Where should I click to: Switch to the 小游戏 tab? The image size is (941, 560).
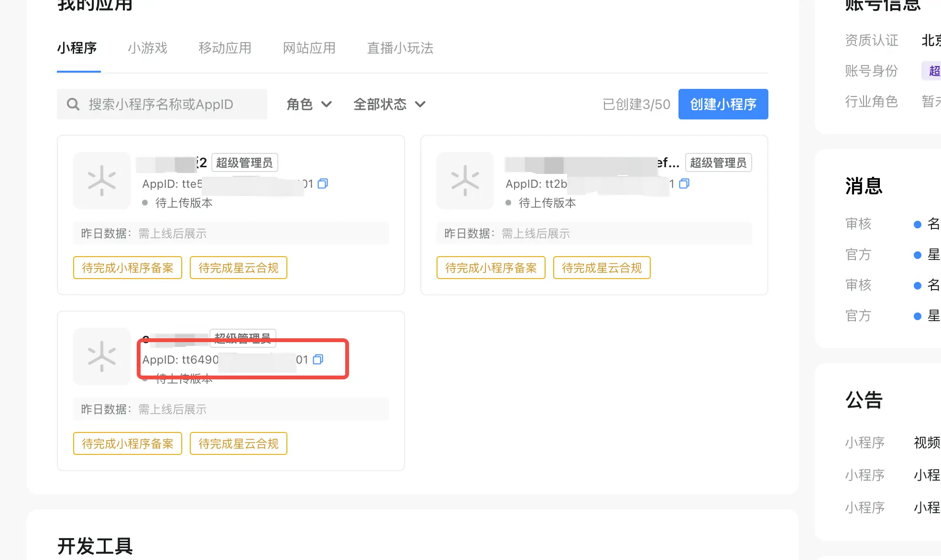pos(148,48)
